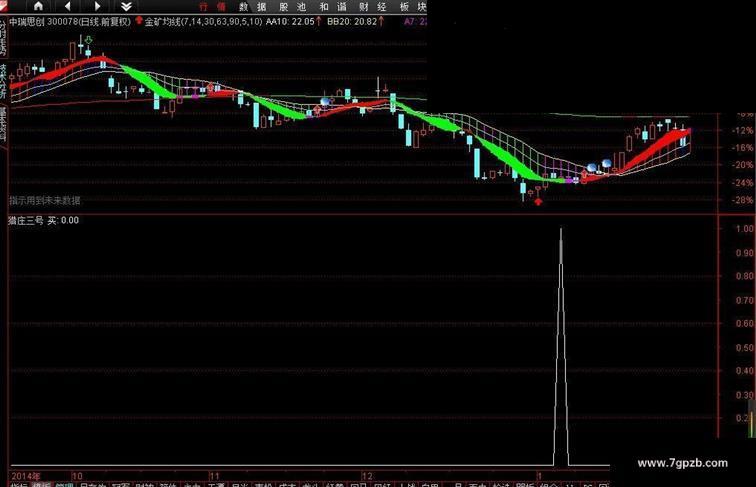756x487 pixels.
Task: Click the 2014年 time axis label
Action: pos(26,476)
